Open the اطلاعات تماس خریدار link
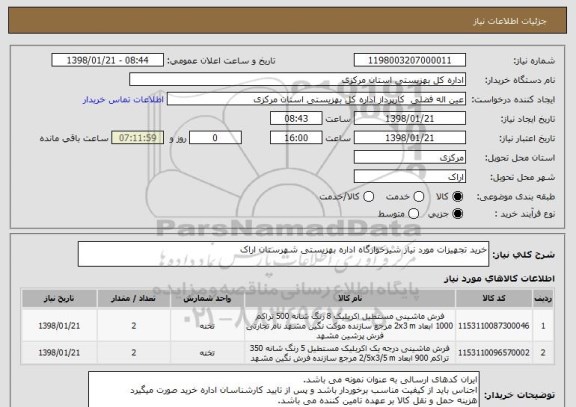 (x=123, y=100)
